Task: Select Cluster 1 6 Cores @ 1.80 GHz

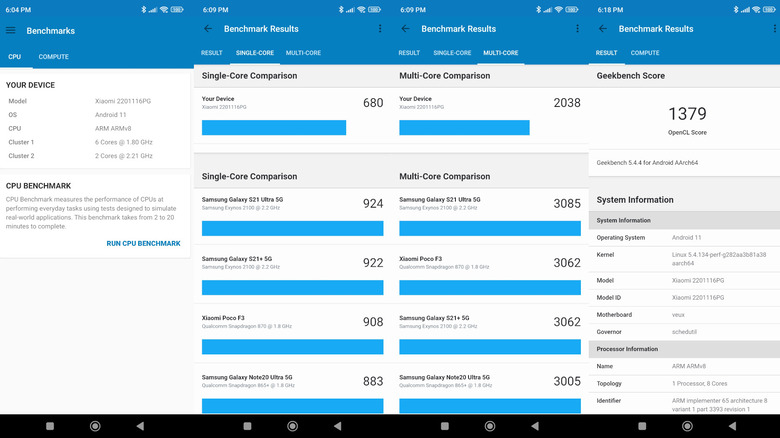Action: pyautogui.click(x=95, y=142)
